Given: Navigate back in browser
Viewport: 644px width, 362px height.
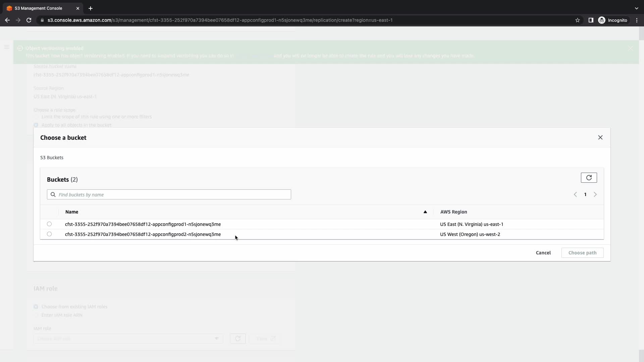Looking at the screenshot, I should coord(7,20).
